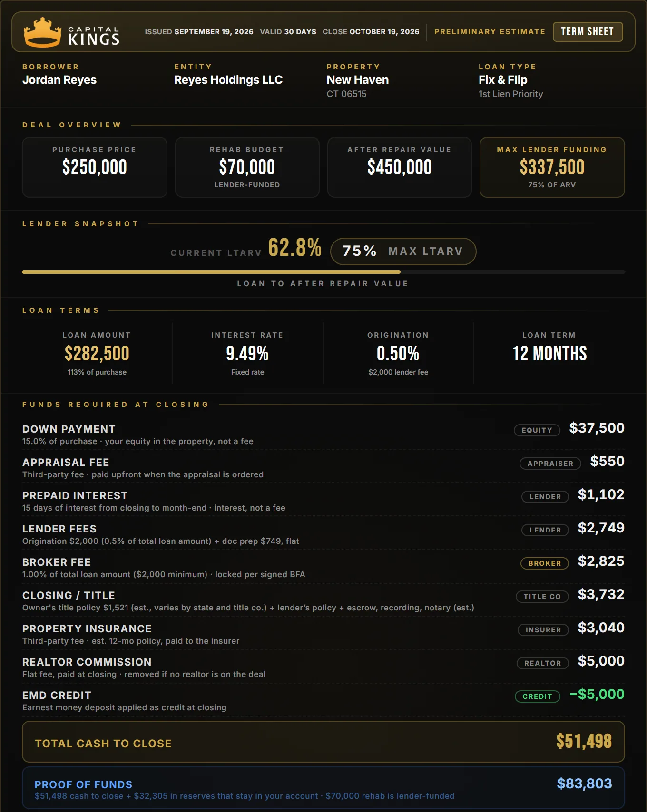Click the green CREDIT tag
Viewport: 647px width, 812px height.
[x=538, y=696]
